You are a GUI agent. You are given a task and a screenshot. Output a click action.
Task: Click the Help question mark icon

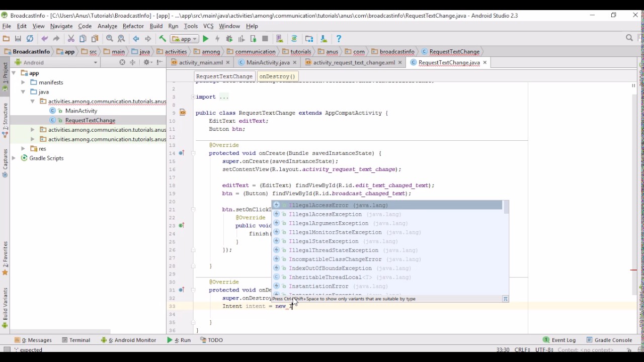(x=339, y=39)
